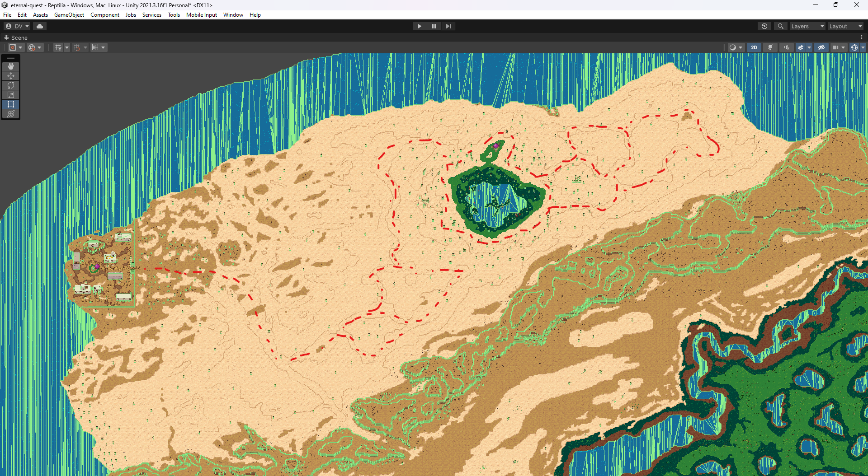Expand the DV account dropdown
This screenshot has width=868, height=476.
[x=17, y=26]
